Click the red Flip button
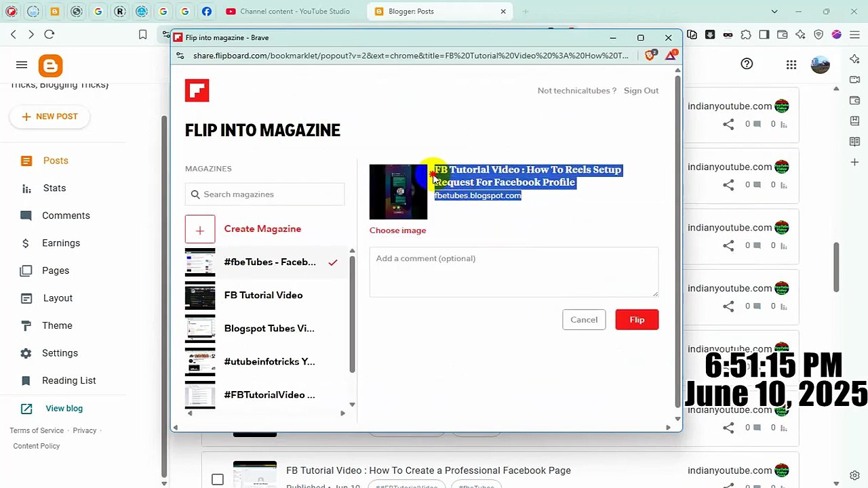The height and width of the screenshot is (488, 868). tap(637, 320)
